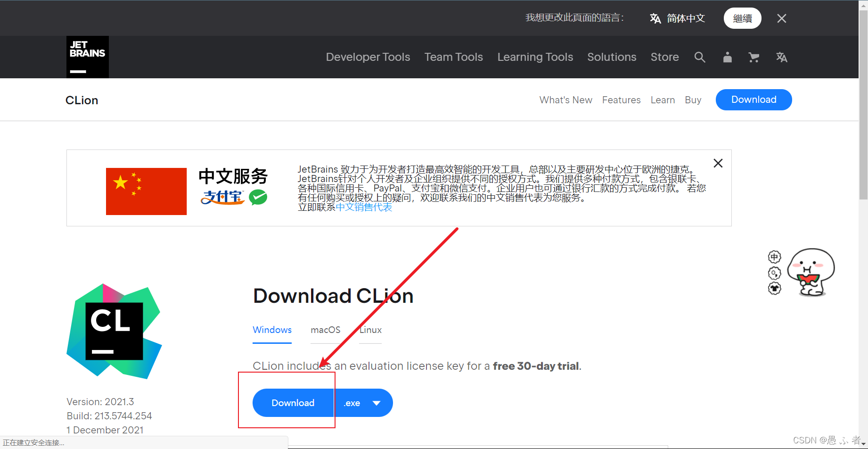Image resolution: width=868 pixels, height=449 pixels.
Task: Click the free 30-day trial text
Action: pyautogui.click(x=536, y=366)
